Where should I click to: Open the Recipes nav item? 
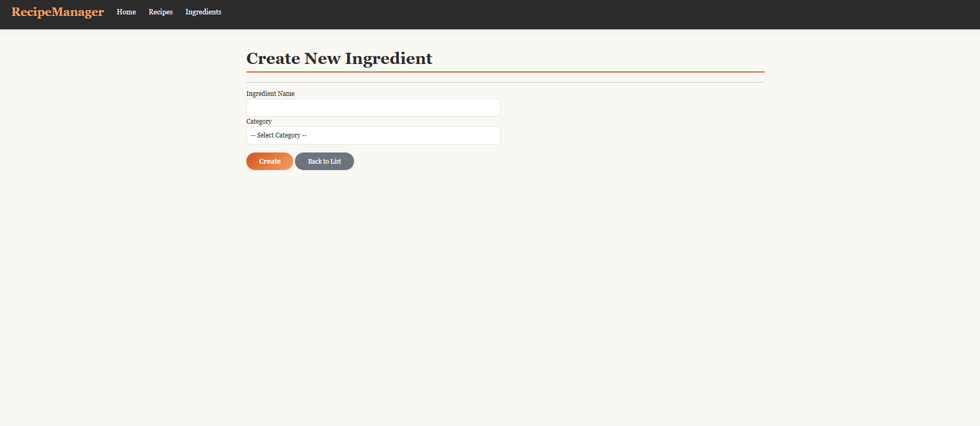(x=160, y=12)
